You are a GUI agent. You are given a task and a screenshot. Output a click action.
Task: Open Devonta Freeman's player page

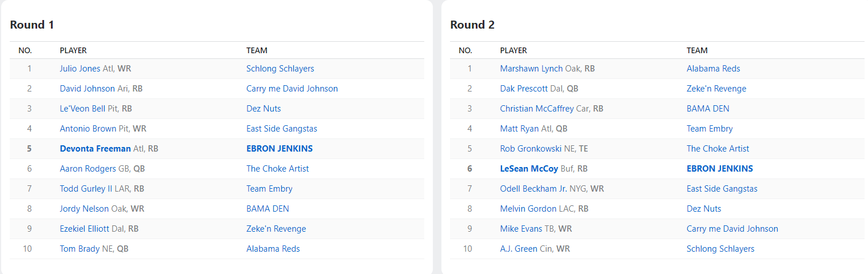[95, 149]
